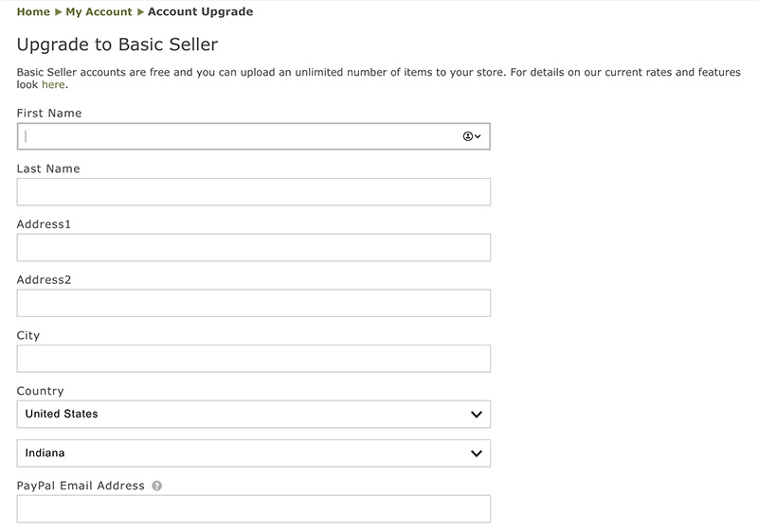Click the "Upgrade to Basic Seller" heading
758x532 pixels.
tap(118, 44)
